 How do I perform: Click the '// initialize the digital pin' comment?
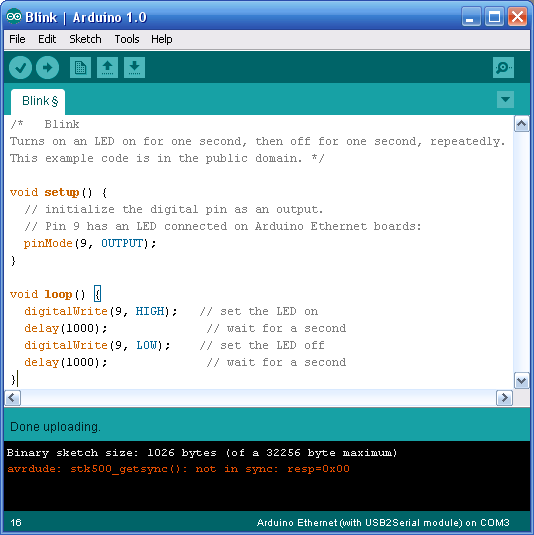coord(173,209)
